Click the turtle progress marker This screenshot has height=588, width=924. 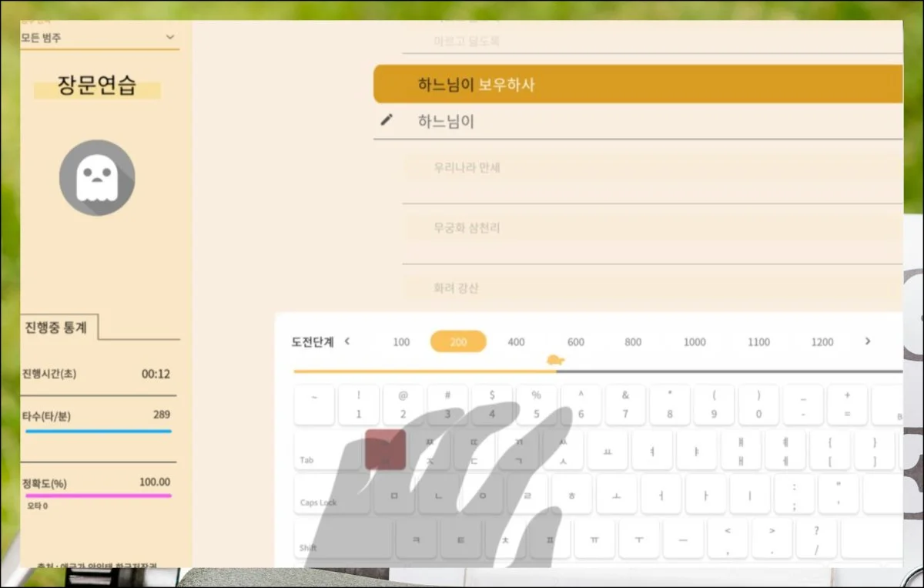tap(556, 360)
